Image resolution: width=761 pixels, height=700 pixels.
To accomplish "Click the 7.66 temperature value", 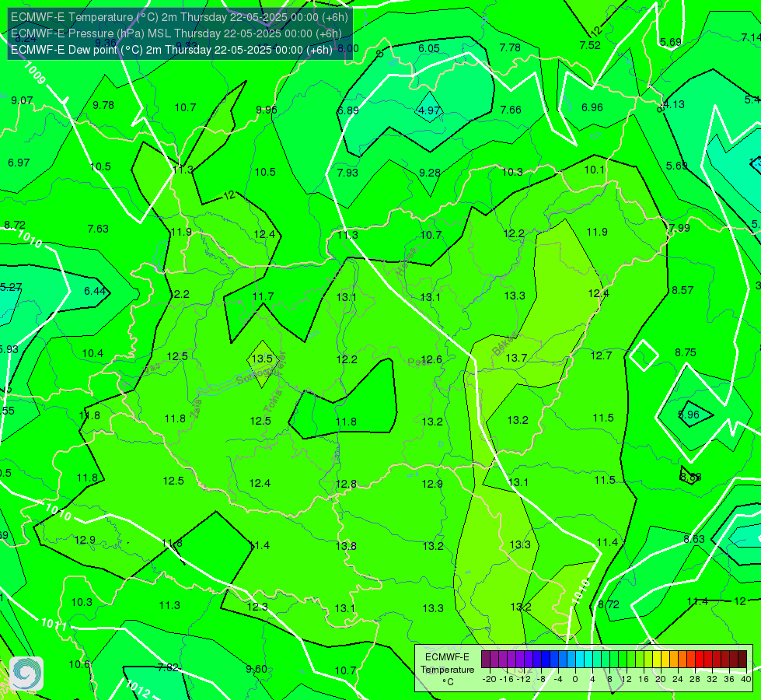I will [511, 110].
